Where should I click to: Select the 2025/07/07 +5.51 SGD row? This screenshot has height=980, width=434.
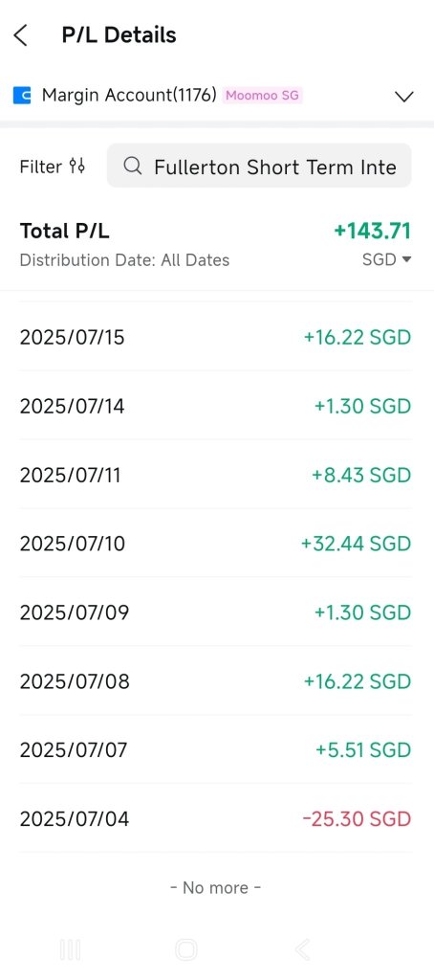tap(215, 750)
